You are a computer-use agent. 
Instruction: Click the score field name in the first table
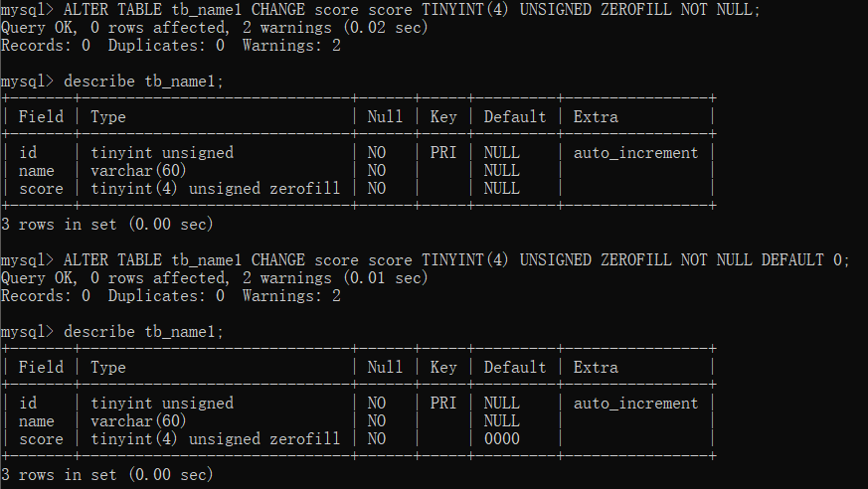(41, 189)
